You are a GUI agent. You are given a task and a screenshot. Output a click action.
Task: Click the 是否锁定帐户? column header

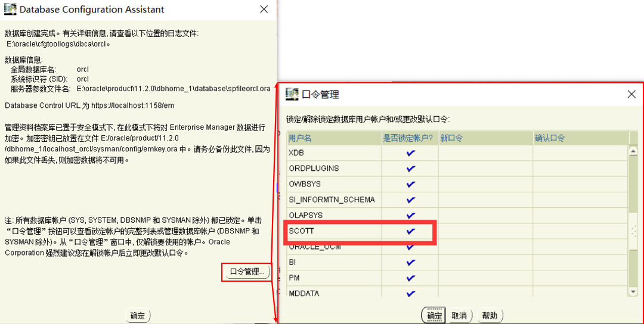409,138
